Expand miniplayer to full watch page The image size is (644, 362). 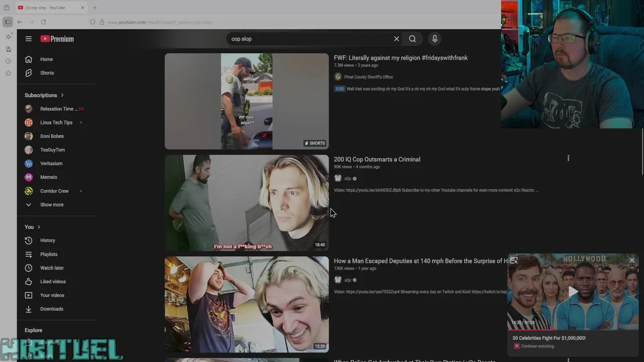(x=514, y=260)
